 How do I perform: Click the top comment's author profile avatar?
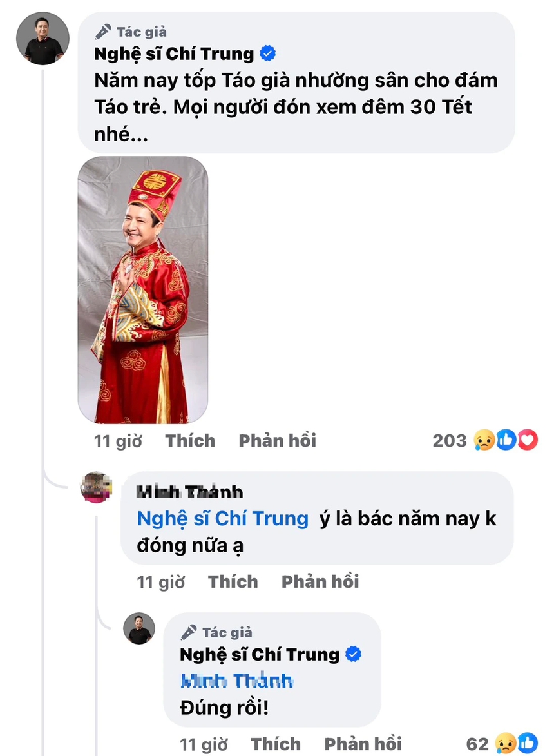(x=43, y=38)
